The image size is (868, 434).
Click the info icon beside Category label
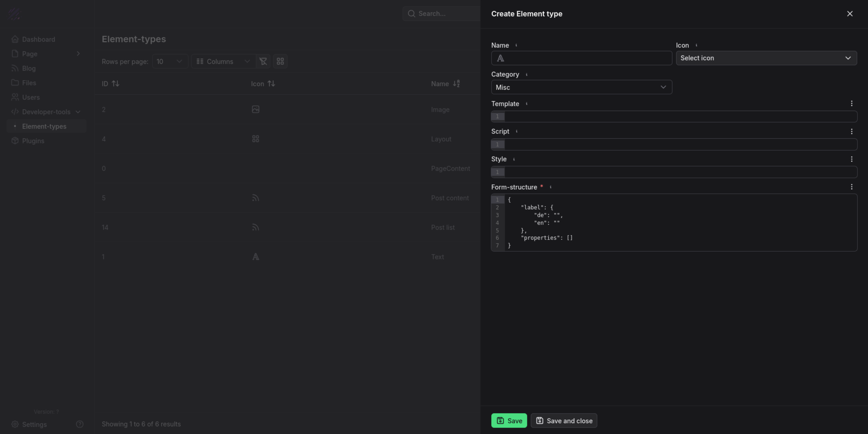[527, 74]
